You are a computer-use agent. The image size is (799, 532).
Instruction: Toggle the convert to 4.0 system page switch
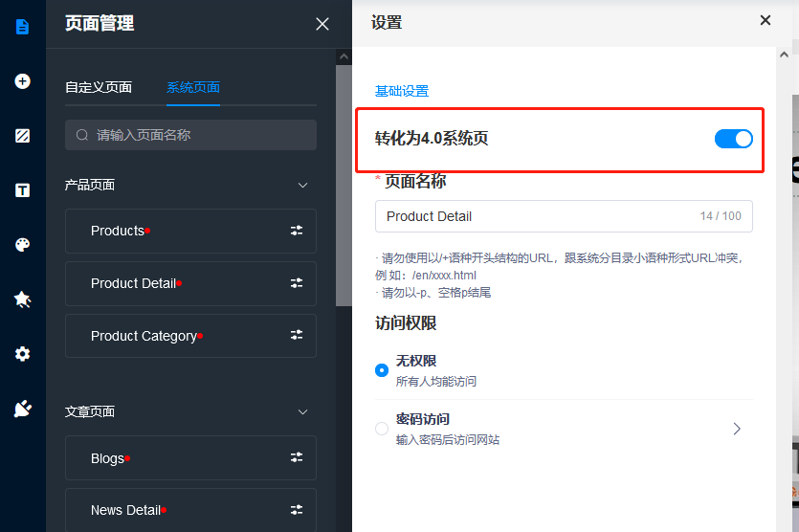click(733, 139)
